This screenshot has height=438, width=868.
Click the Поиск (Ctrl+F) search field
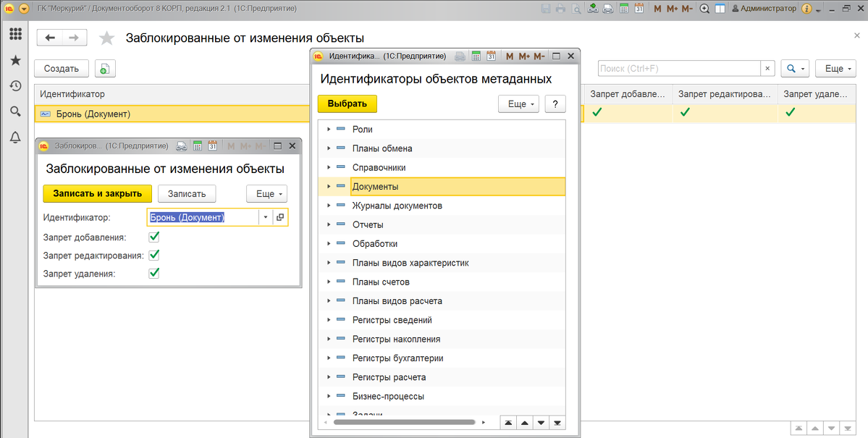click(x=679, y=69)
